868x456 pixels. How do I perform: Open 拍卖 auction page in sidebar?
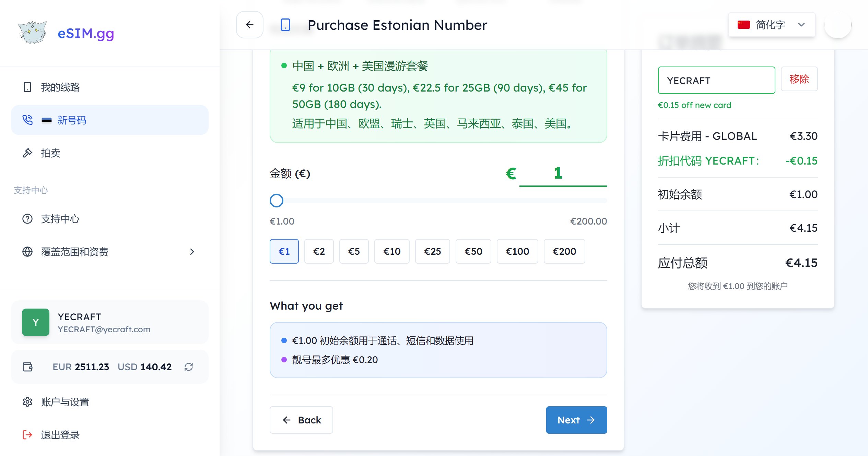(51, 153)
